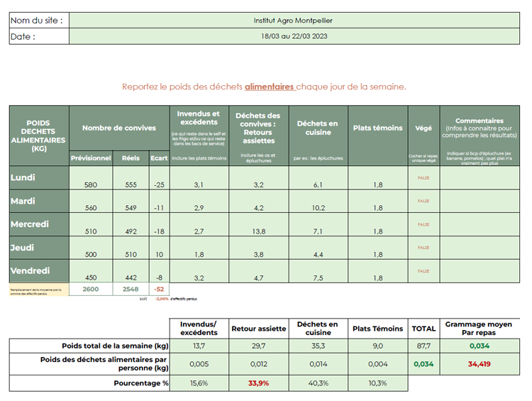Click the 'Déchets en cuisine' column header in main table
The width and height of the screenshot is (532, 401).
point(318,136)
